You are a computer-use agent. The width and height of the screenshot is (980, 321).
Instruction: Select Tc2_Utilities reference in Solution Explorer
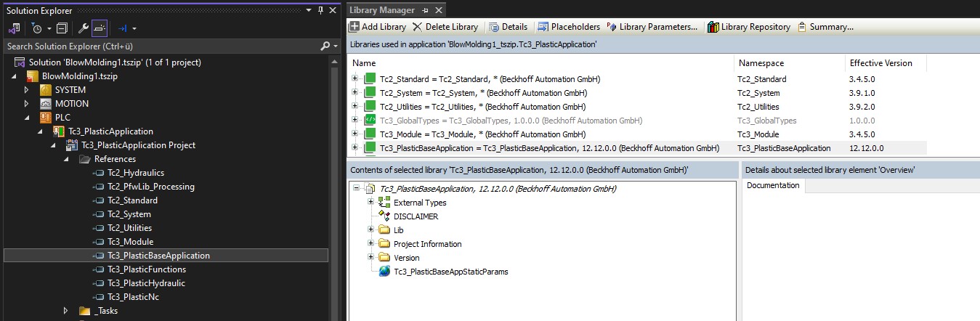tap(130, 228)
